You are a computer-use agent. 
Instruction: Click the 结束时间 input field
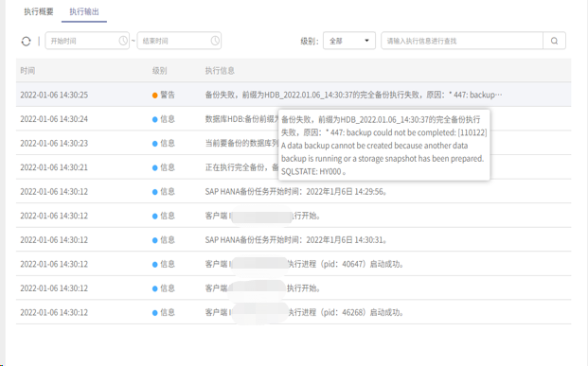[x=179, y=41]
